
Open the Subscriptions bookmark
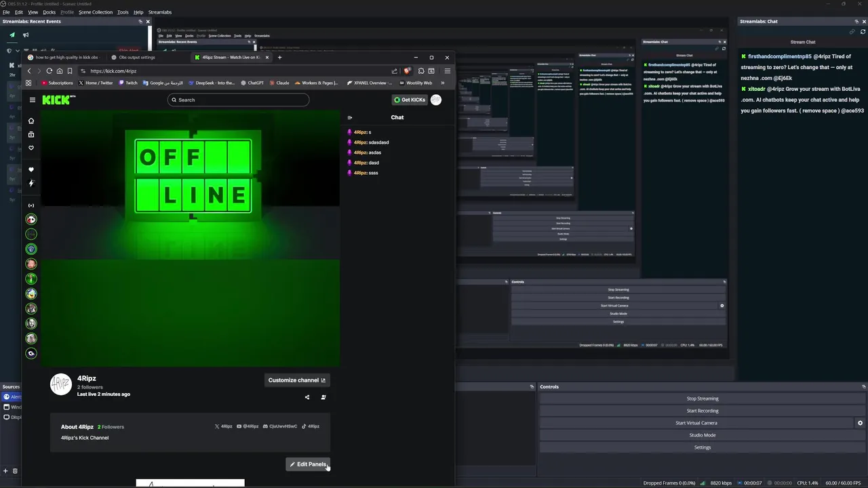click(x=57, y=83)
